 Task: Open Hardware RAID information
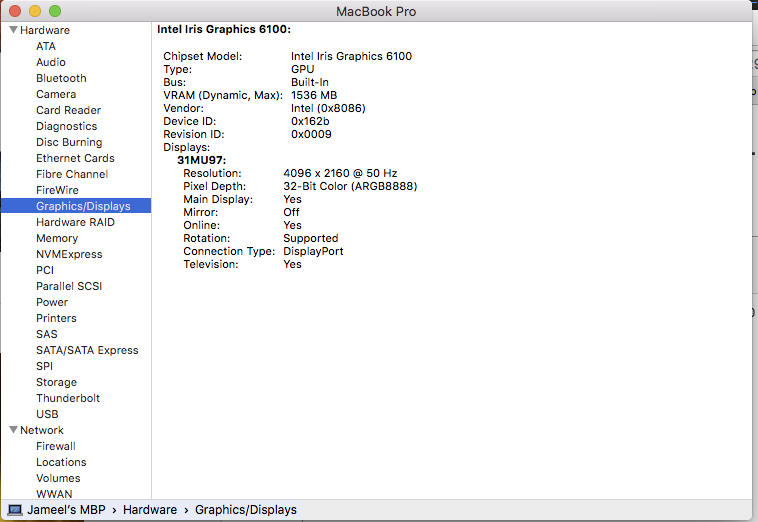(x=75, y=222)
